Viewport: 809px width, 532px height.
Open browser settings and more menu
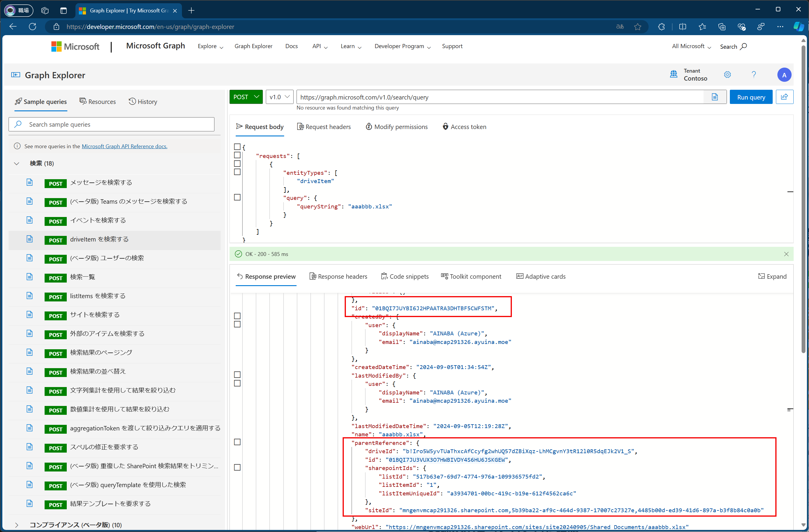[780, 27]
